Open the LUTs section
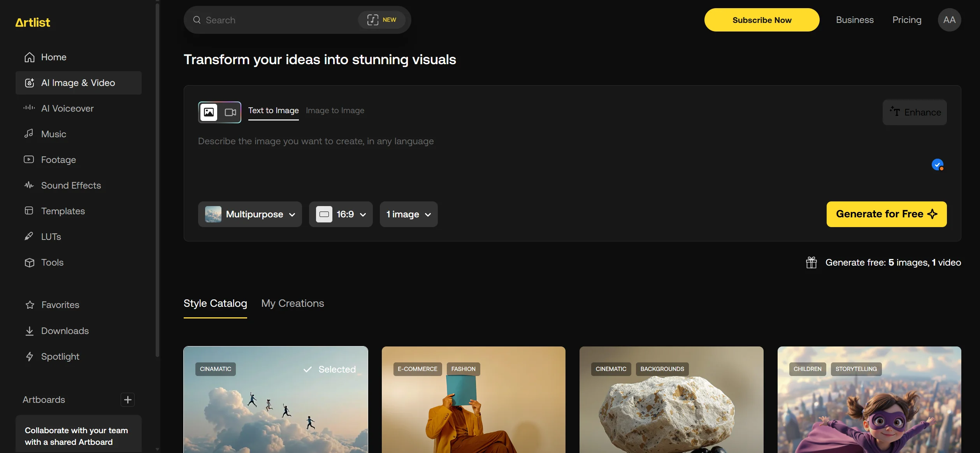This screenshot has height=453, width=980. (51, 237)
